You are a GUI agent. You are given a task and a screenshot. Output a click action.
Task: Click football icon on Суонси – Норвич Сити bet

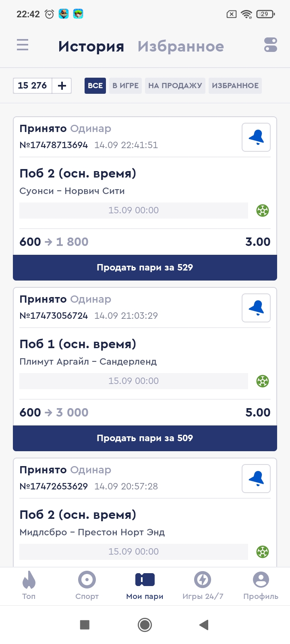pyautogui.click(x=263, y=211)
